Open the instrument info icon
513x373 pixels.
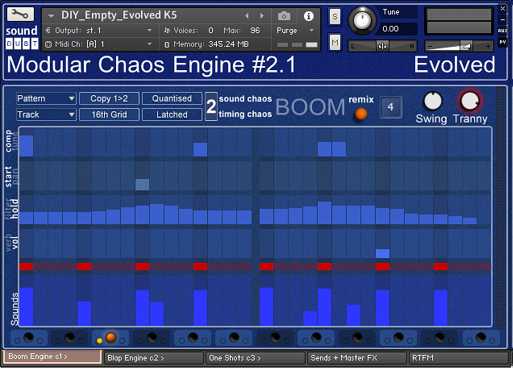click(308, 16)
